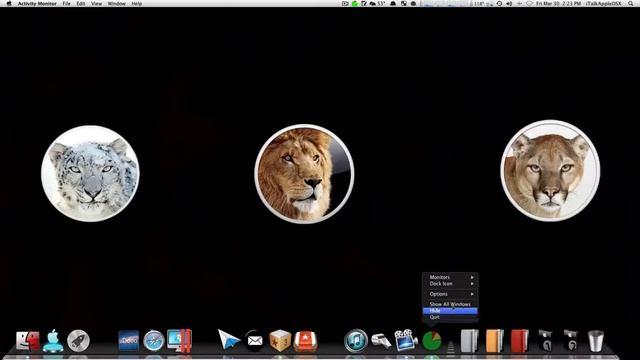Open Spotlight search magnifier in menu bar

coord(631,3)
